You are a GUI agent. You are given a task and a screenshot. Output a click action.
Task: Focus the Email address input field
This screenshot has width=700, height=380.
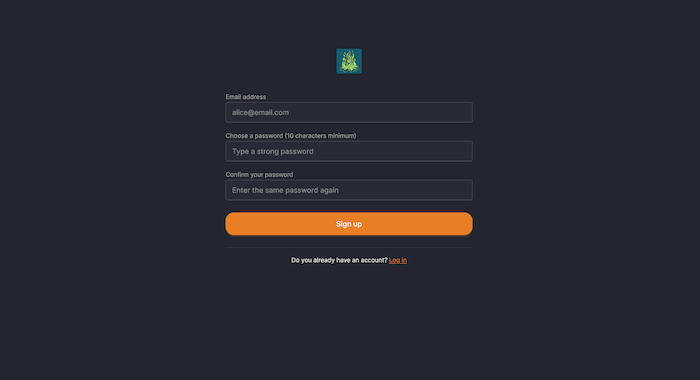coord(349,113)
